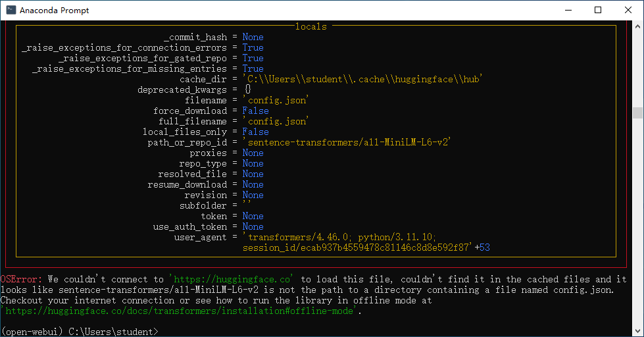Open the installation#offline-mode docs URL
Screen dimensions: 644x337
pos(180,311)
